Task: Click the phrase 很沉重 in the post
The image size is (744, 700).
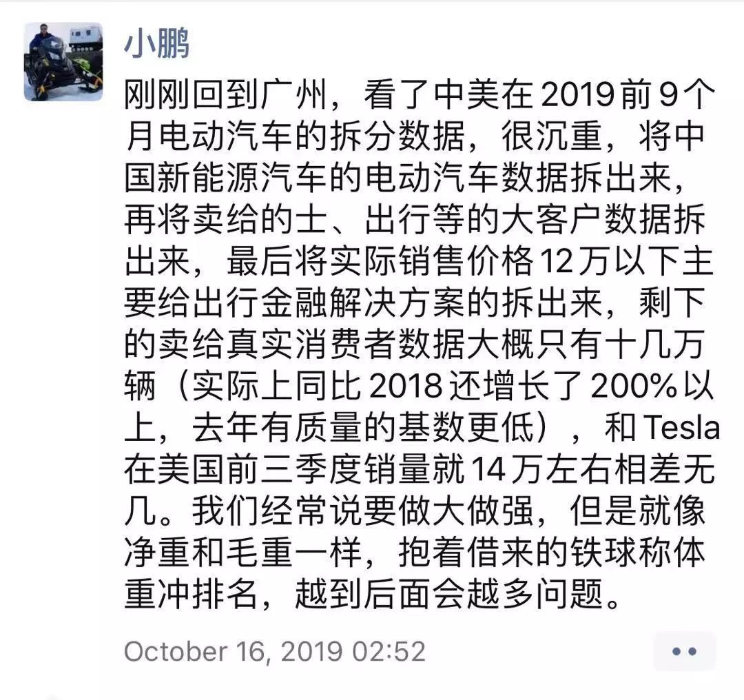Action: click(551, 136)
